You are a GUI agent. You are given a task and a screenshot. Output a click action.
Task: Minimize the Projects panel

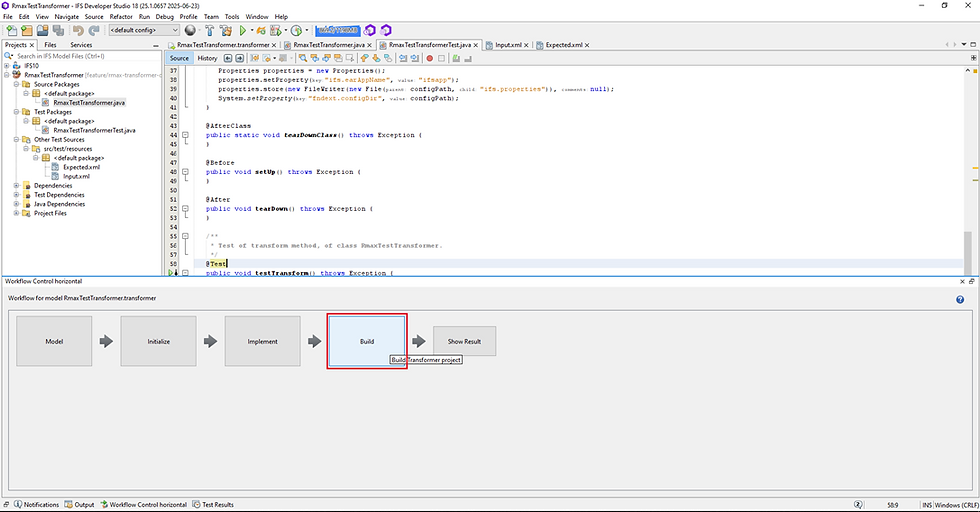coord(156,46)
